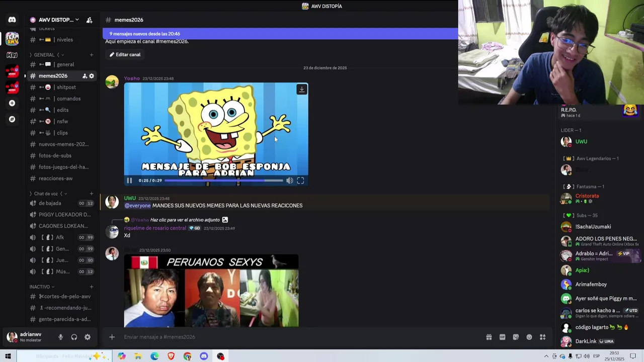Open File Explorer from the taskbar
This screenshot has width=644, height=362.
(138, 356)
